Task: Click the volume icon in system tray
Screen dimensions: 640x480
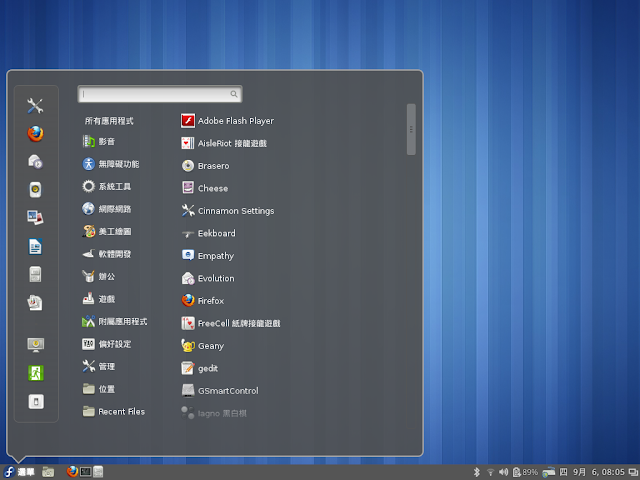Action: pos(503,471)
